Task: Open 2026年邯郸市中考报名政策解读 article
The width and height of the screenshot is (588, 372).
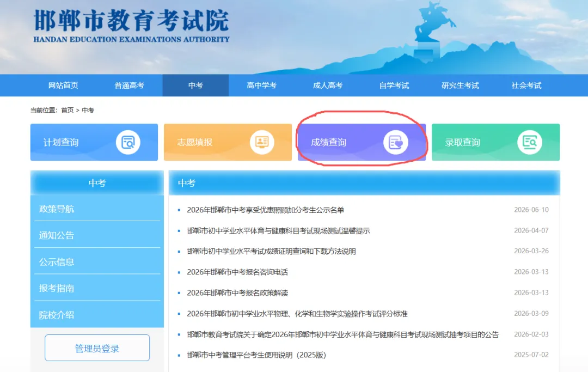Action: point(237,293)
